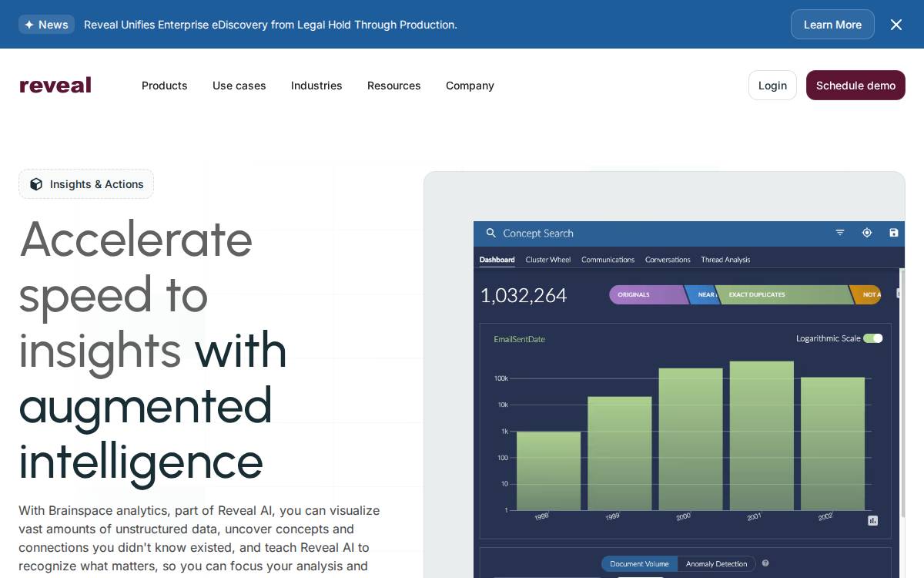This screenshot has width=924, height=578.
Task: Go to the reveal logo homepage
Action: 55,85
